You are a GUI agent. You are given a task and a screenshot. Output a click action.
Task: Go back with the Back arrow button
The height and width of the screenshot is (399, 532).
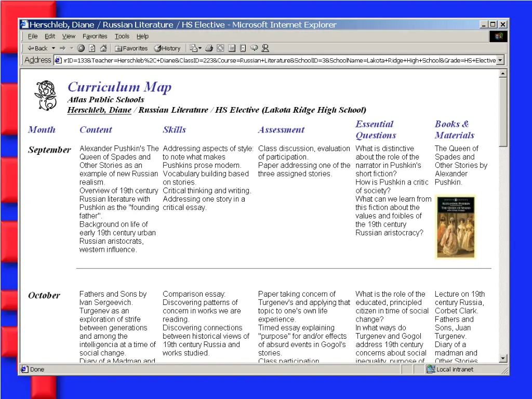pos(37,48)
